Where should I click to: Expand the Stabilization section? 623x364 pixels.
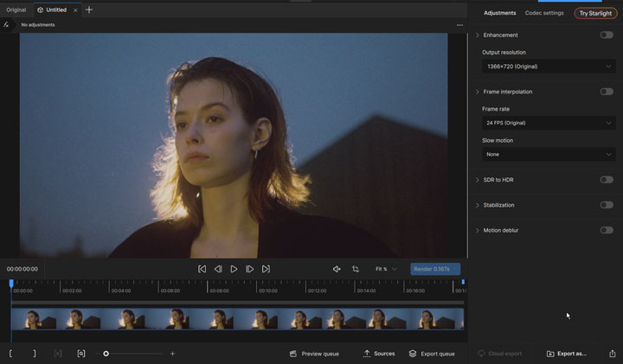477,205
